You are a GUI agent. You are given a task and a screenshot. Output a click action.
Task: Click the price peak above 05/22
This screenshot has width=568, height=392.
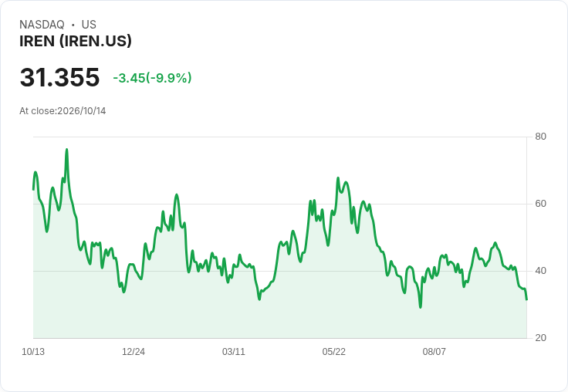coord(338,178)
